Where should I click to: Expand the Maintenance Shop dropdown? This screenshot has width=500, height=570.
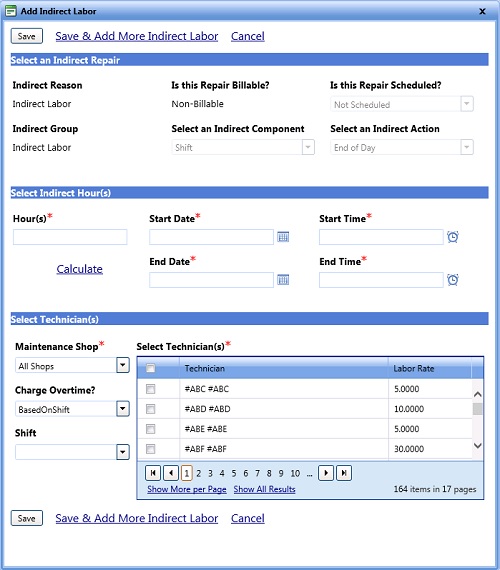(123, 365)
